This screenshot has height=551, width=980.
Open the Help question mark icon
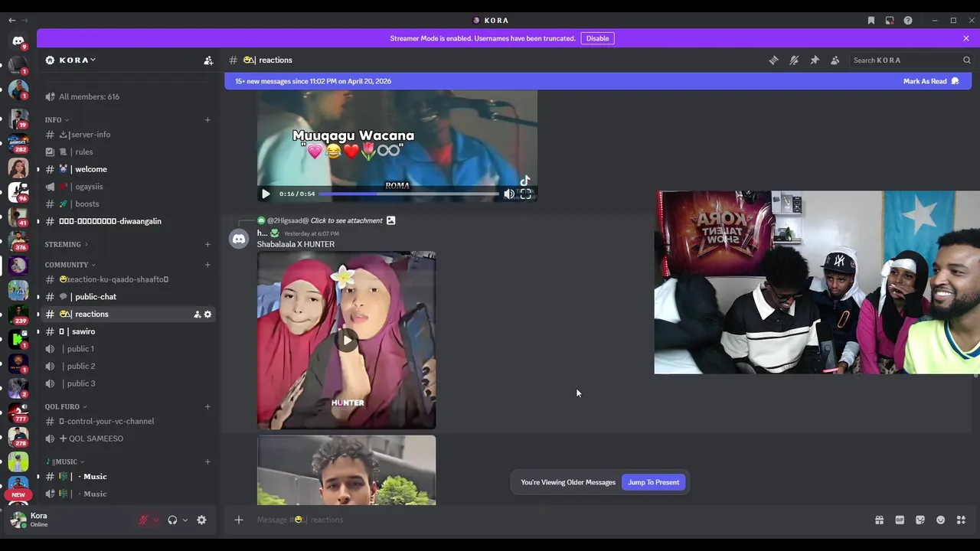908,21
